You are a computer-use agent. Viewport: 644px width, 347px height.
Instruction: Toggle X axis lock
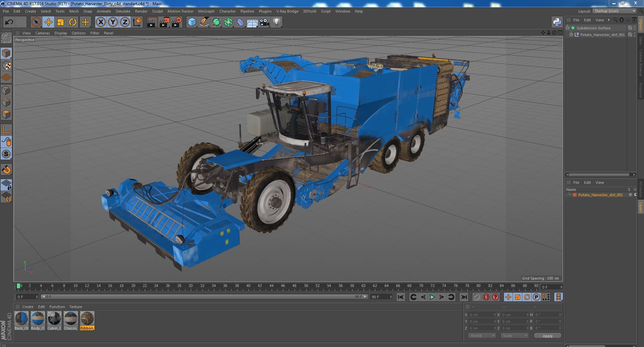click(101, 22)
